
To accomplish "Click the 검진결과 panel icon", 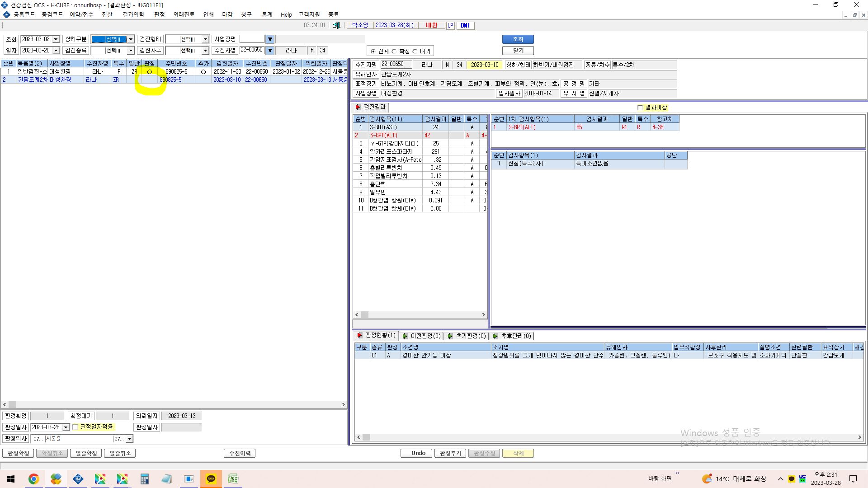I will click(358, 107).
